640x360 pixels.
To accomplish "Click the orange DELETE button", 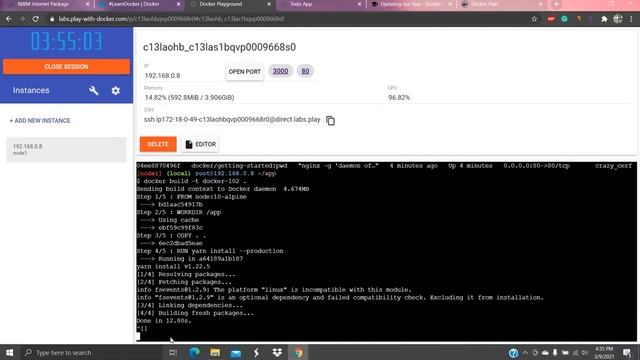I will click(x=158, y=144).
